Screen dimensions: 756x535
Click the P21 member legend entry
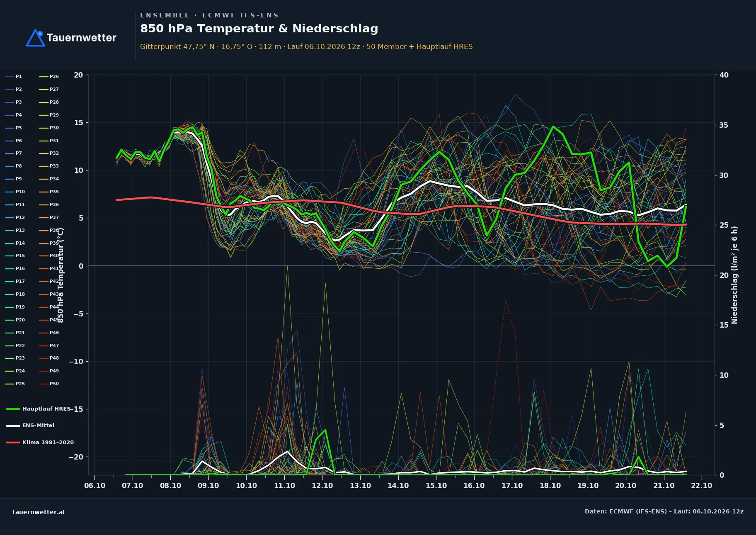[x=15, y=333]
